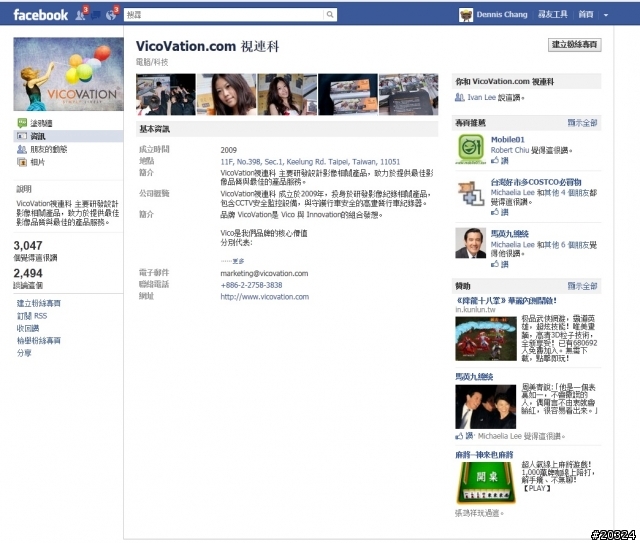Click marketing@vicovation.com email text
This screenshot has height=543, width=640.
tap(264, 274)
